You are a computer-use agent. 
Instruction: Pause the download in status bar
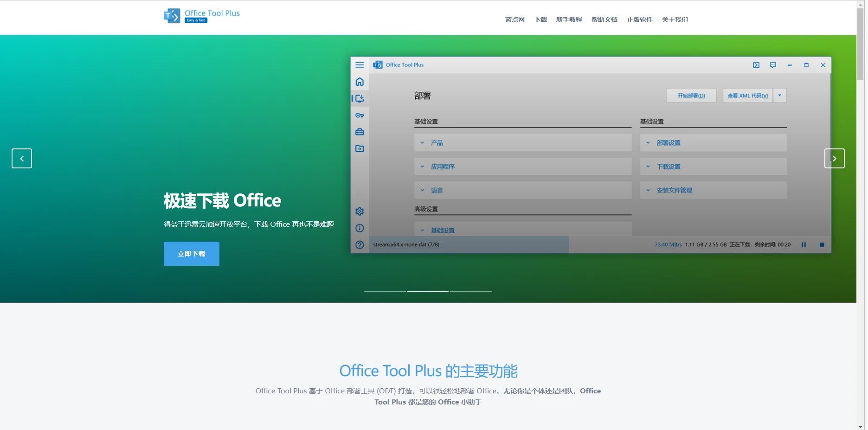tap(804, 245)
